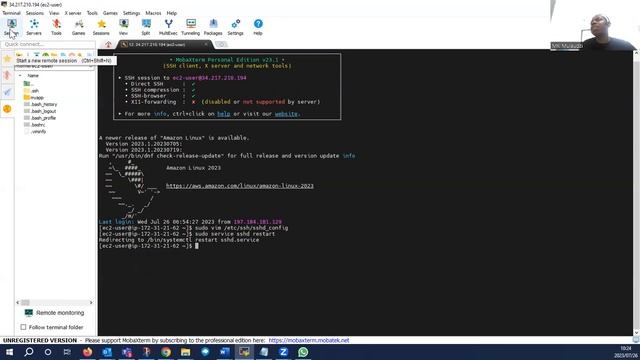Open the Sessions star sidebar tab
The height and width of the screenshot is (360, 640).
(x=7, y=59)
